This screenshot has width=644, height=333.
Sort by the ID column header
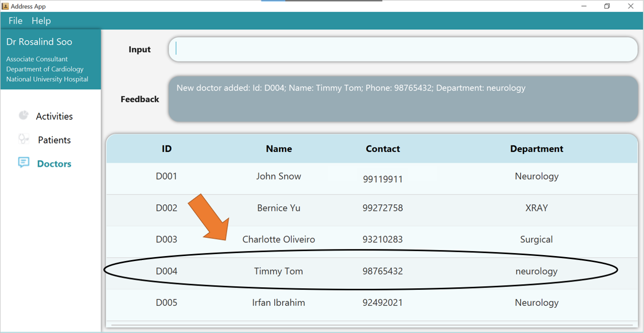pos(167,149)
